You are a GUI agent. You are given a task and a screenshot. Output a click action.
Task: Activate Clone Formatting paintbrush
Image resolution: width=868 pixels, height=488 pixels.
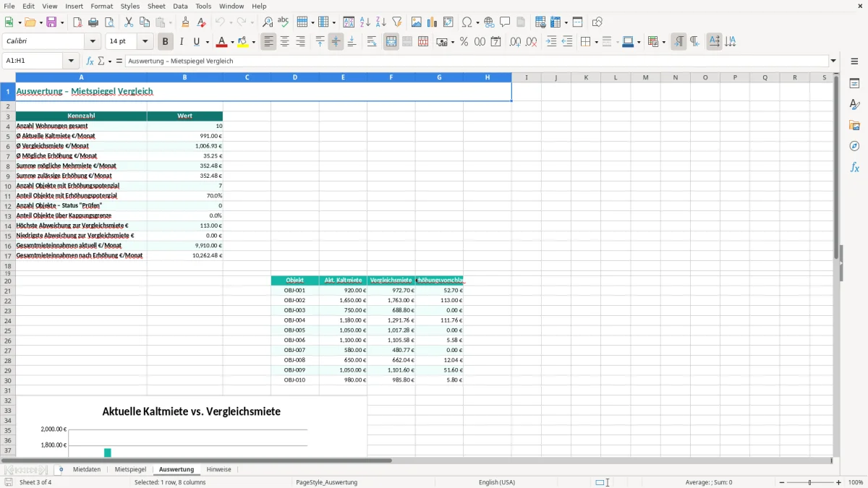click(x=186, y=22)
